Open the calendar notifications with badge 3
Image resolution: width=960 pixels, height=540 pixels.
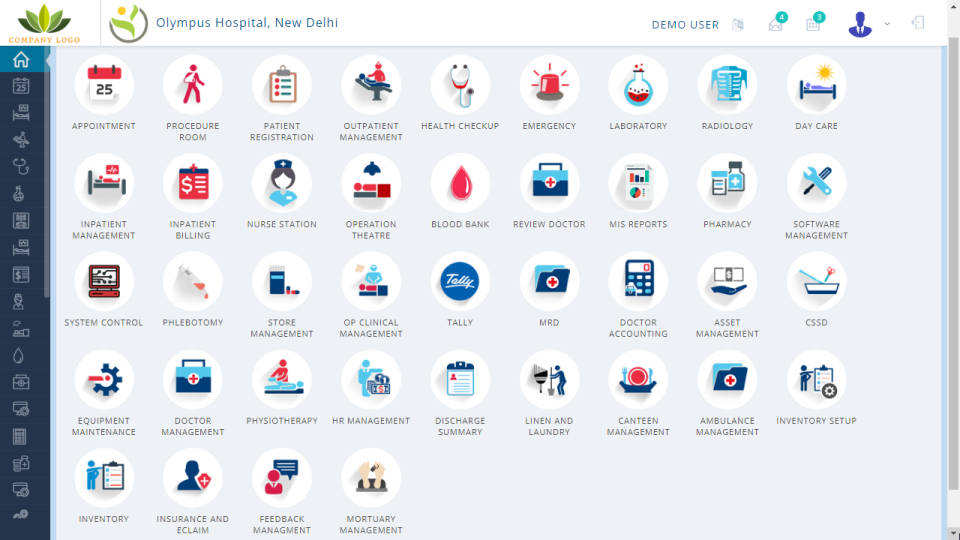[814, 22]
